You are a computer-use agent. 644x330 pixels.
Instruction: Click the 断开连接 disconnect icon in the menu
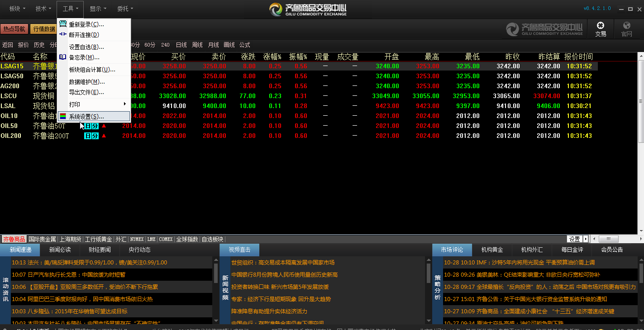point(63,34)
